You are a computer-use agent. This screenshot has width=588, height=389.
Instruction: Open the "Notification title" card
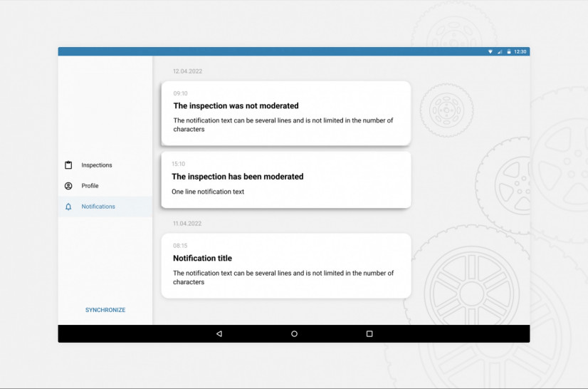(286, 265)
